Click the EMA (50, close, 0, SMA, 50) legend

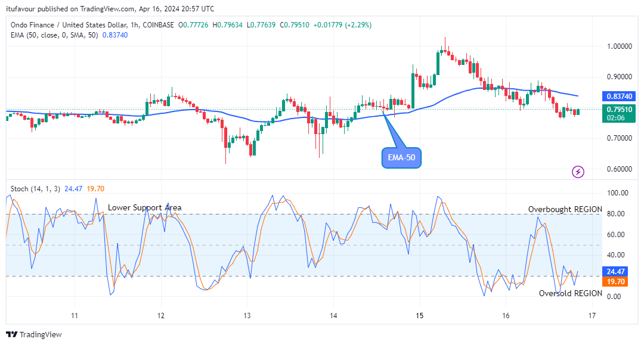[54, 35]
